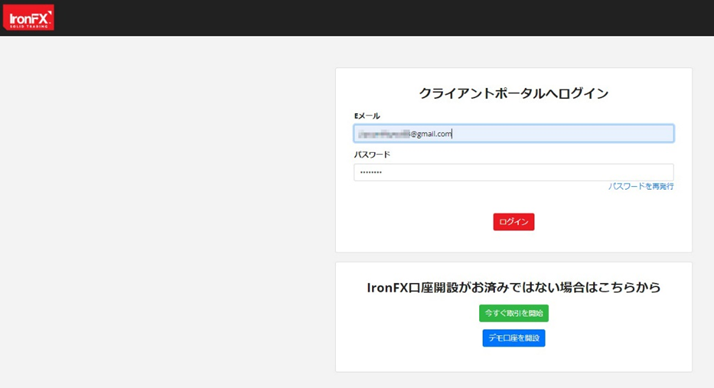Select the クライアントポータルへログイン heading text

pyautogui.click(x=514, y=93)
